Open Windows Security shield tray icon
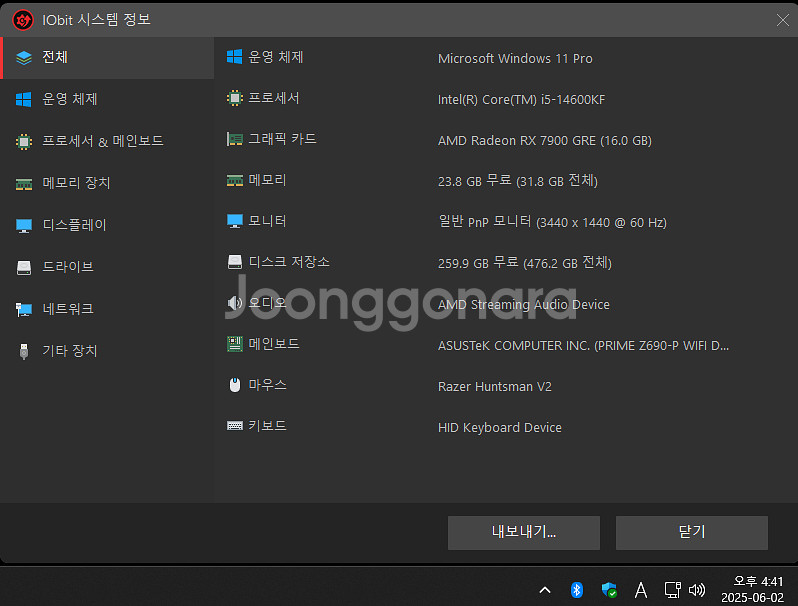This screenshot has width=798, height=606. pos(609,590)
